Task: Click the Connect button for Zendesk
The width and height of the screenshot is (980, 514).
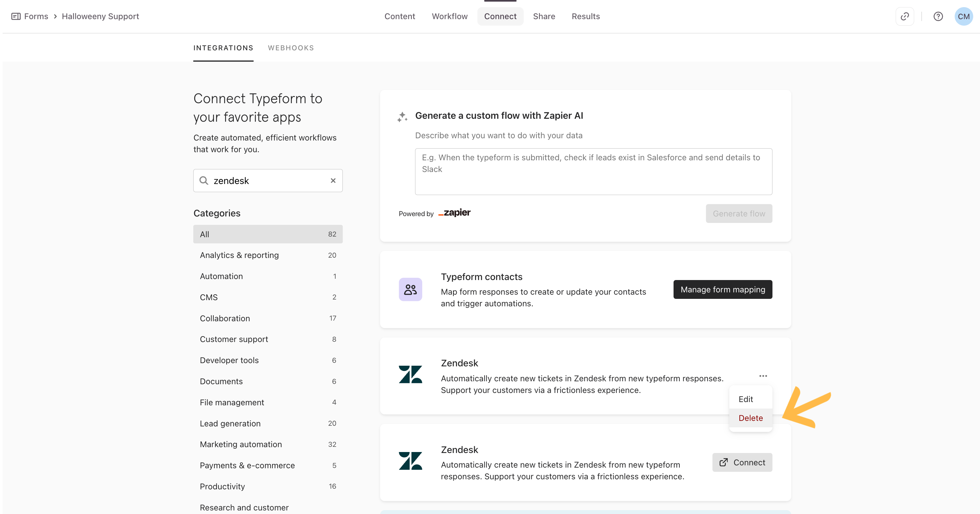Action: 742,462
